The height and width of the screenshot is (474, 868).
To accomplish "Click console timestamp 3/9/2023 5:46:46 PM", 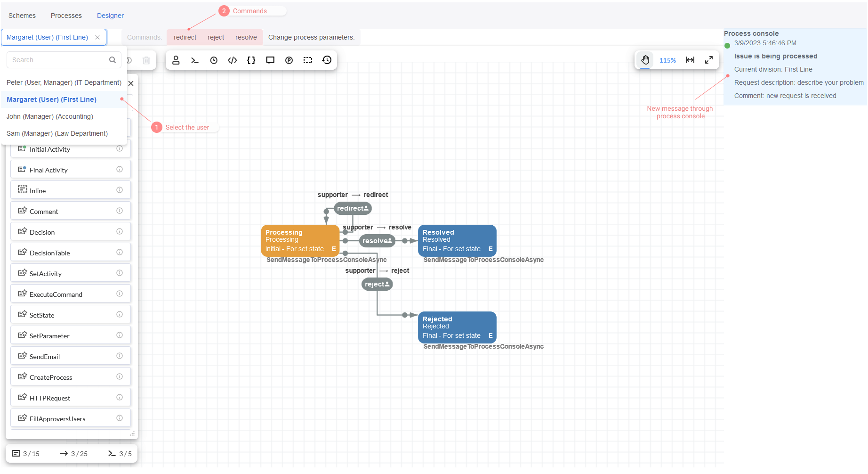I will (x=765, y=43).
